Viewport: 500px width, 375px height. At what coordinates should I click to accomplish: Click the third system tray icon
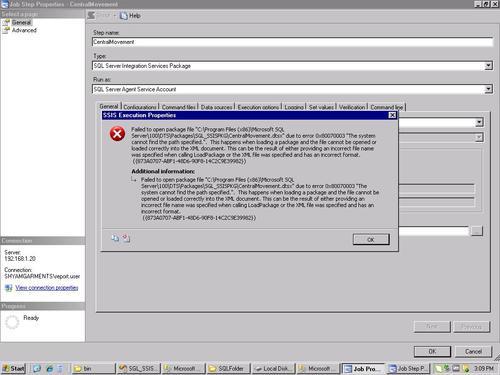point(456,368)
